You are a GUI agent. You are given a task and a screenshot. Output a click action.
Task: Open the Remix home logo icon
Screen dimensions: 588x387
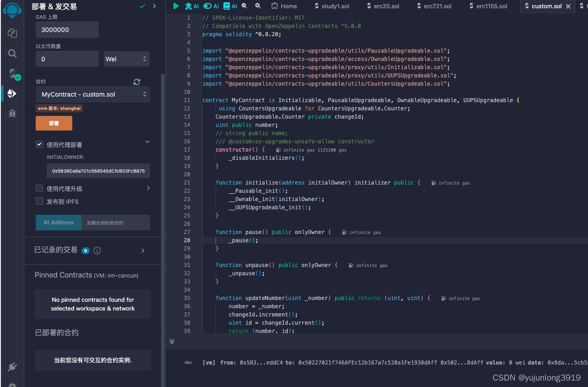coord(13,10)
